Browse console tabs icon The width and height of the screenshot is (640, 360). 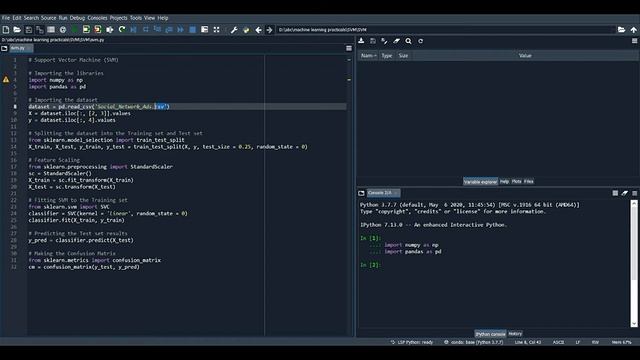[x=361, y=193]
